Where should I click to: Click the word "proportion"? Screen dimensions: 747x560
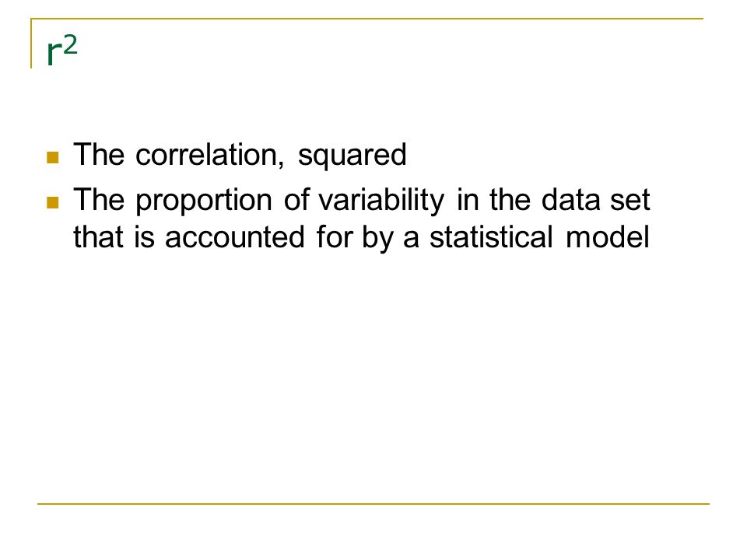[x=204, y=201]
